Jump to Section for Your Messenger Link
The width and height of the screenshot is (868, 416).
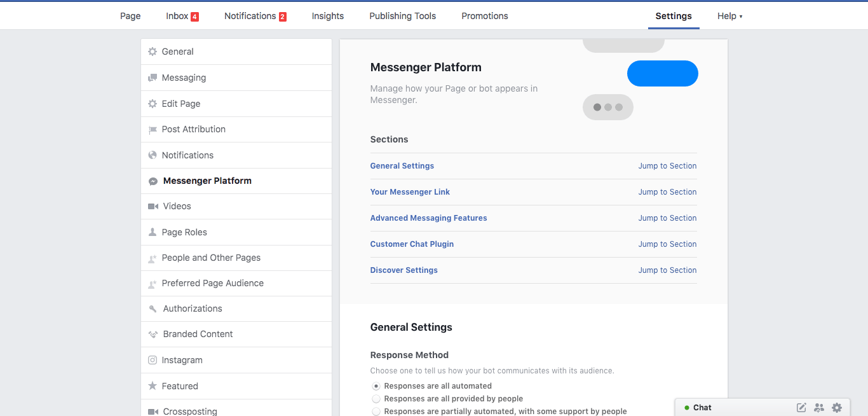click(667, 192)
